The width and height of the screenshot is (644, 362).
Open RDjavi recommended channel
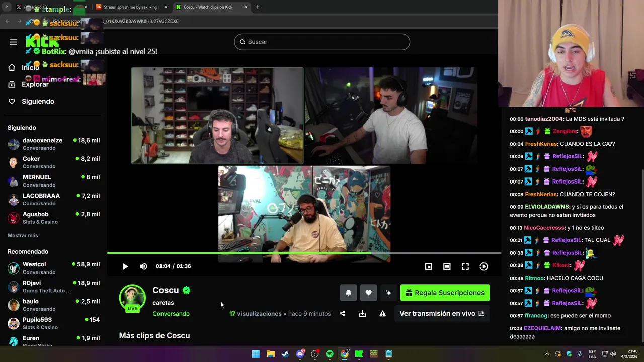(53, 287)
